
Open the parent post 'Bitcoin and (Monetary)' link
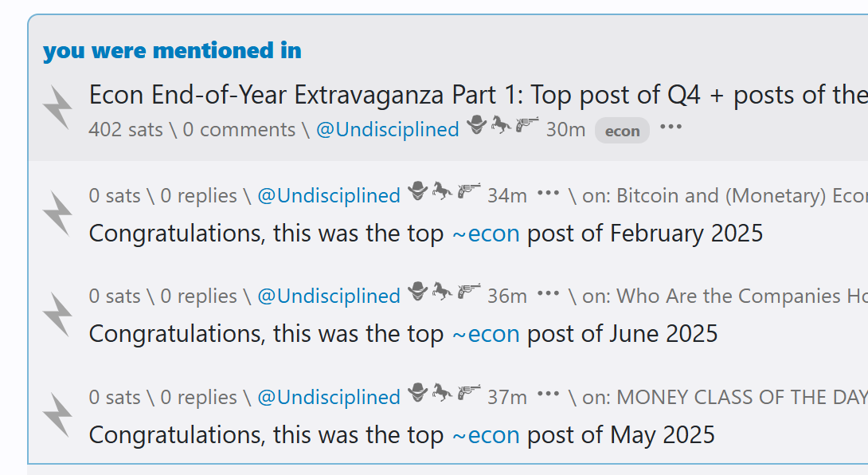coord(741,196)
